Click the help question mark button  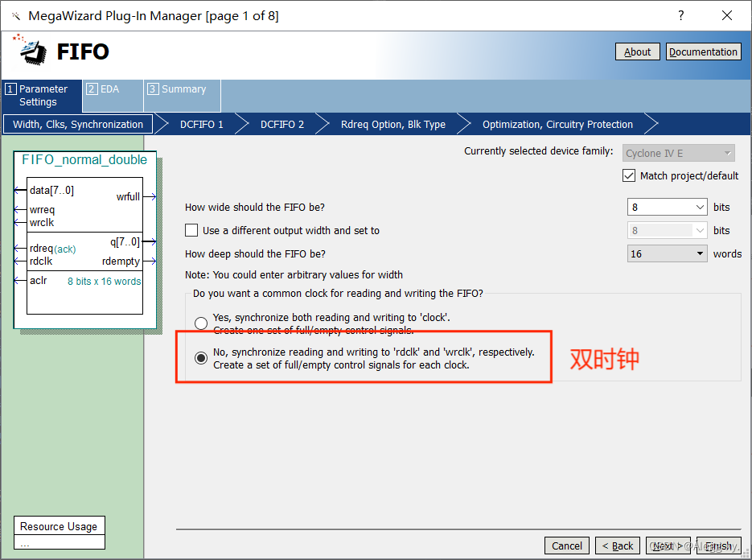point(680,16)
